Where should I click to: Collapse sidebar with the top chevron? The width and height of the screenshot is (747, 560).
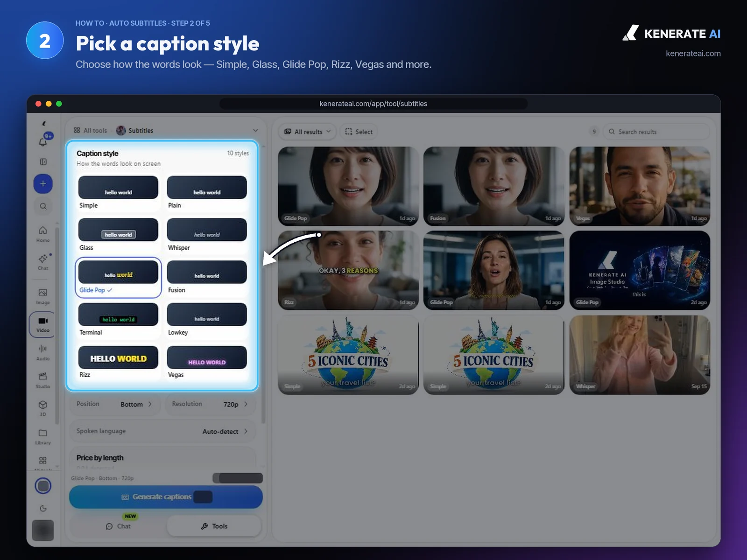(43, 124)
